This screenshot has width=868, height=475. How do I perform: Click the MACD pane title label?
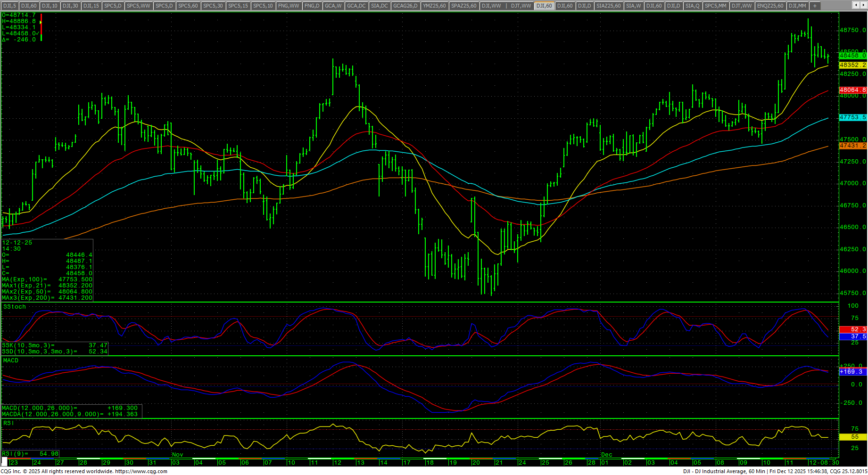click(x=11, y=360)
